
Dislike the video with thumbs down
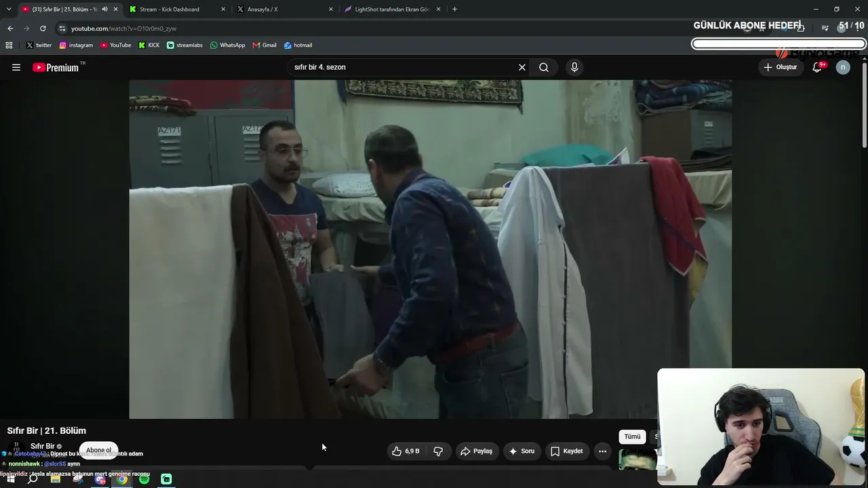tap(438, 451)
